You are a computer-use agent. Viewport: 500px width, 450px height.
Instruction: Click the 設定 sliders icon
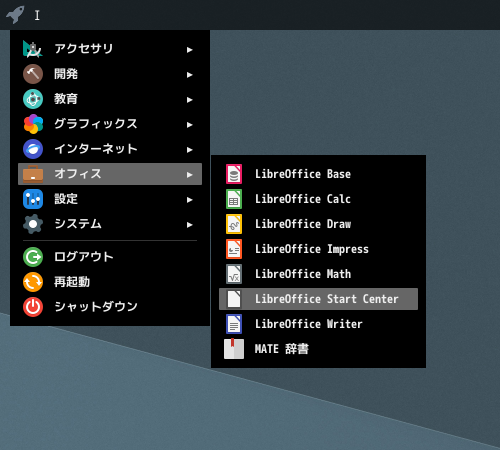(33, 199)
